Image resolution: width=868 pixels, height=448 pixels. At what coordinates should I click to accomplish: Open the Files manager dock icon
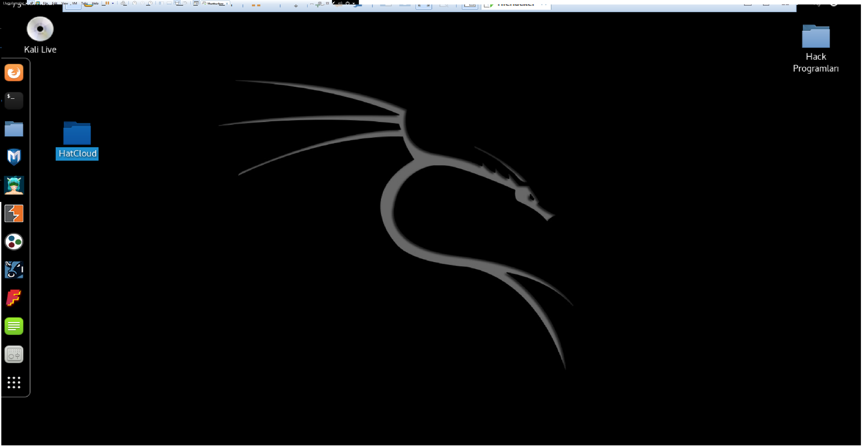14,129
